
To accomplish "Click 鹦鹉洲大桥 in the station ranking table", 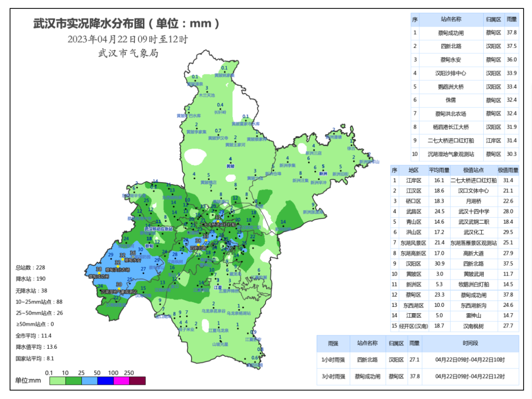I will [451, 87].
